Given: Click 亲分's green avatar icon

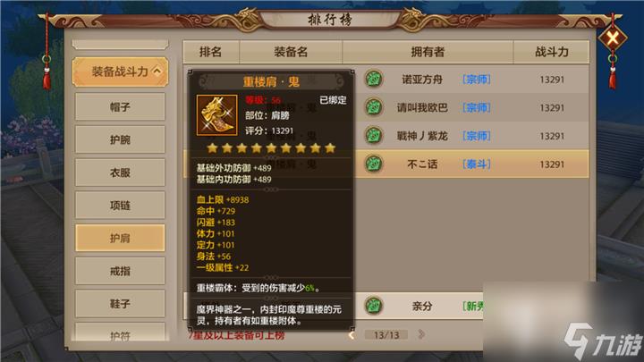Looking at the screenshot, I should coord(373,306).
